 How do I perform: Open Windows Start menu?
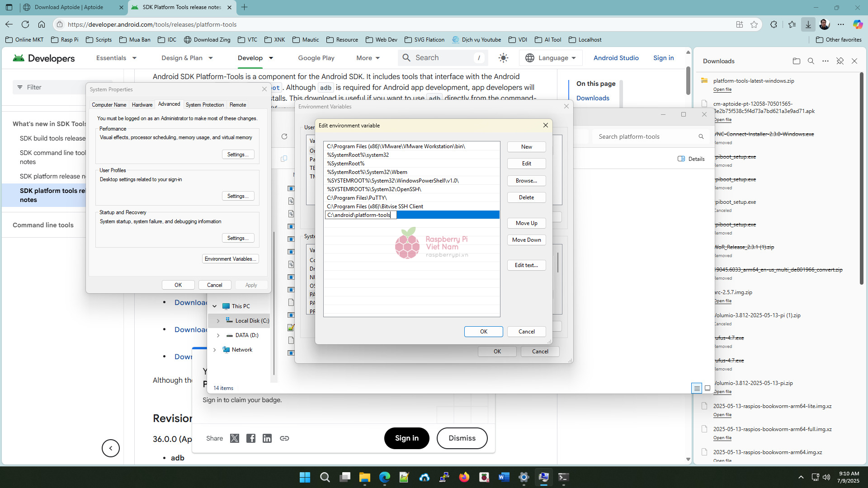(305, 477)
